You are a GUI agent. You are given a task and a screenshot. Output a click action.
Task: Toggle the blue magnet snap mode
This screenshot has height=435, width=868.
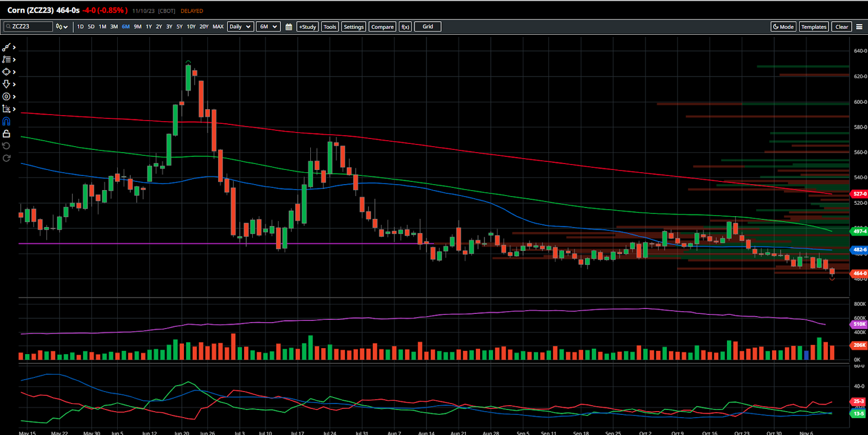(7, 122)
